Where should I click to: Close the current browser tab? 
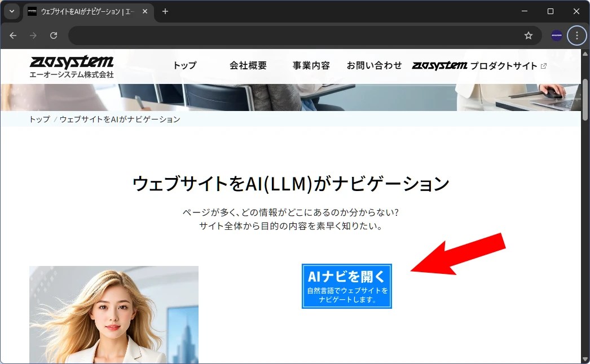pos(147,11)
